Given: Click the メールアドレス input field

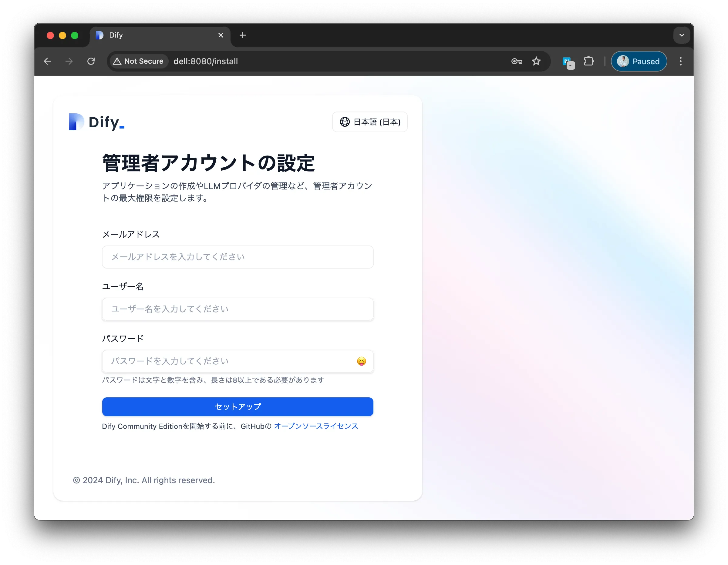Looking at the screenshot, I should pos(238,257).
